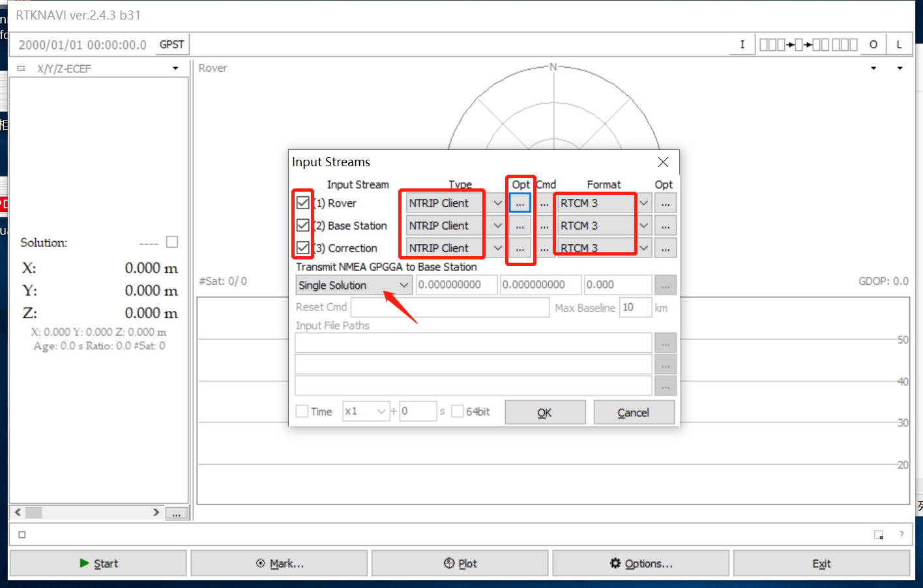Uncheck the (2) Base Station stream checkbox
Viewport: 923px width, 588px height.
[x=302, y=226]
